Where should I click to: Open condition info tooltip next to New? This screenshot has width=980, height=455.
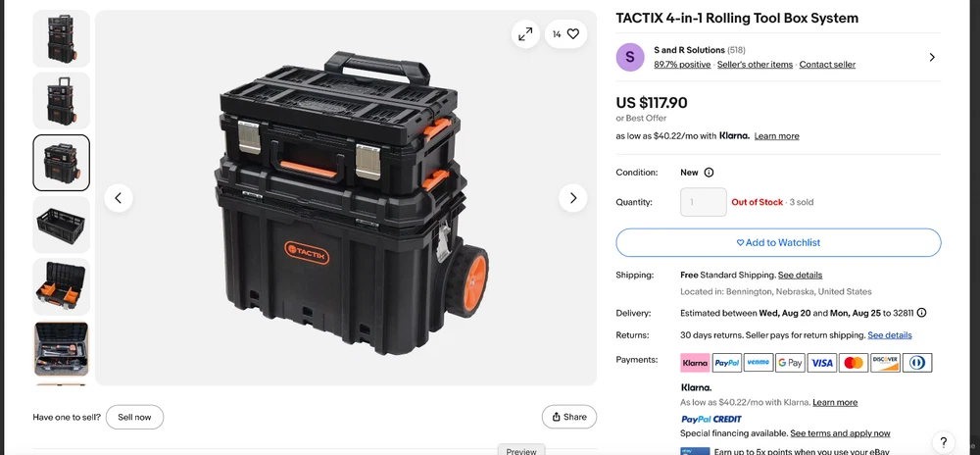pos(709,173)
